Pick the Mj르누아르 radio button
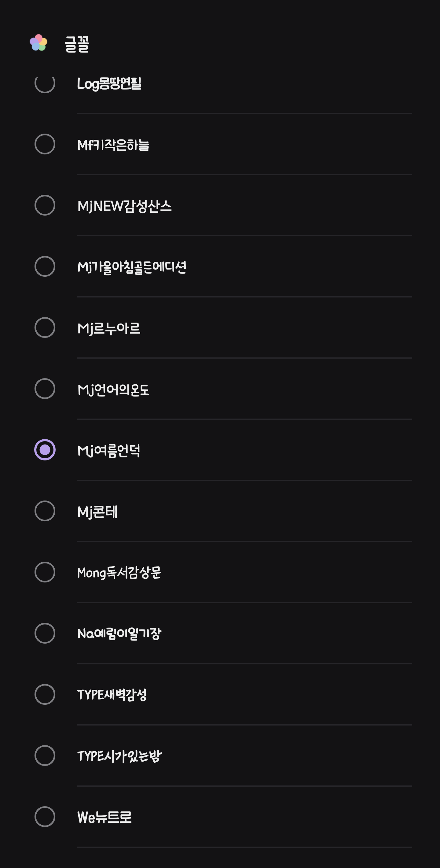 [45, 327]
